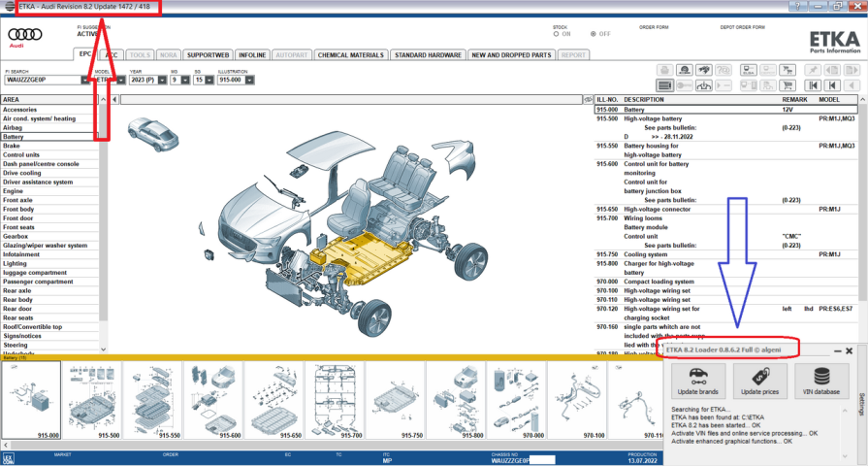Select the Stock ON radio button
Image resolution: width=868 pixels, height=466 pixels.
click(556, 34)
